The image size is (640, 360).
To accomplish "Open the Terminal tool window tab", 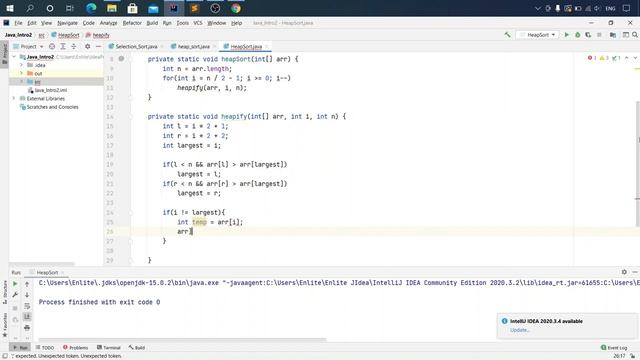I will 109,348.
